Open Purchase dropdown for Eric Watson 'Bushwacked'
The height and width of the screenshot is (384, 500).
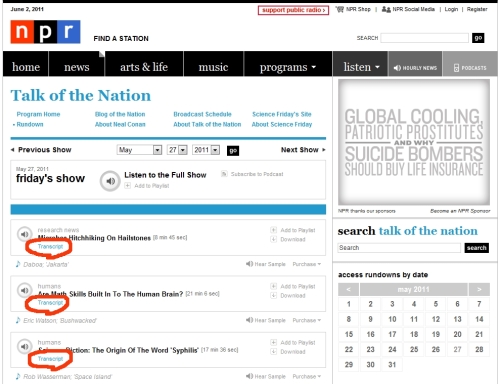(x=307, y=320)
